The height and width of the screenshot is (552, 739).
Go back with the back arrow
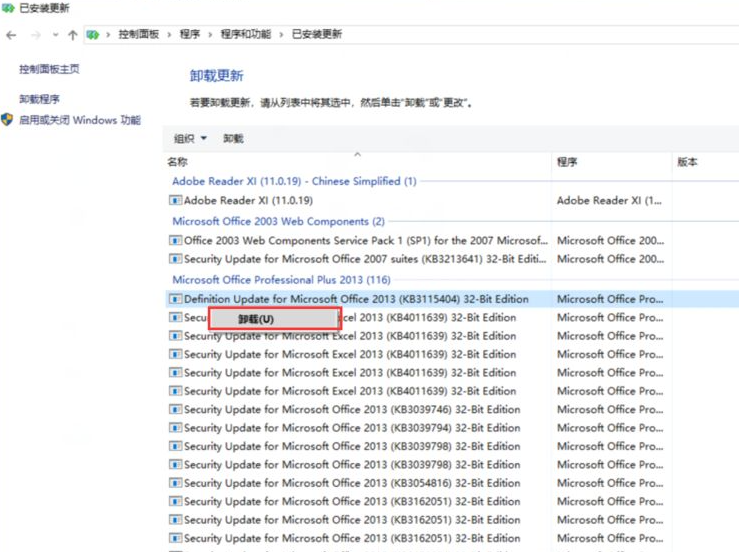[x=11, y=35]
